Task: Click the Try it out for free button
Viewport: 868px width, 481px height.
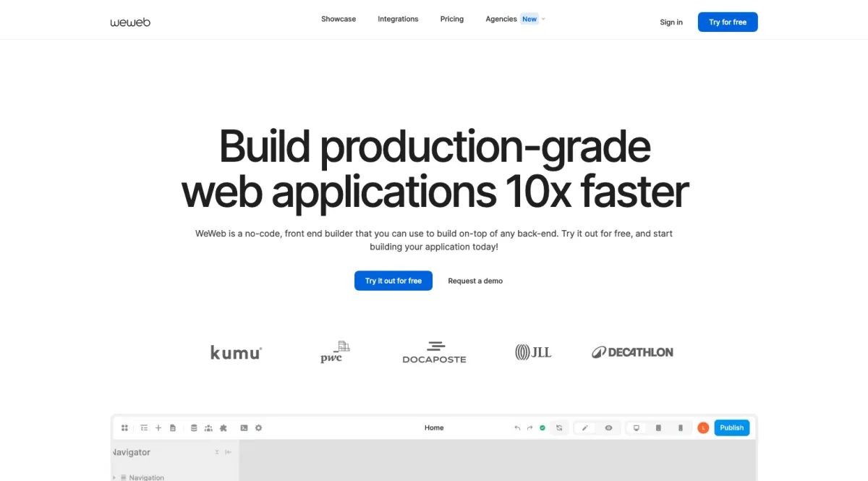Action: pos(393,281)
